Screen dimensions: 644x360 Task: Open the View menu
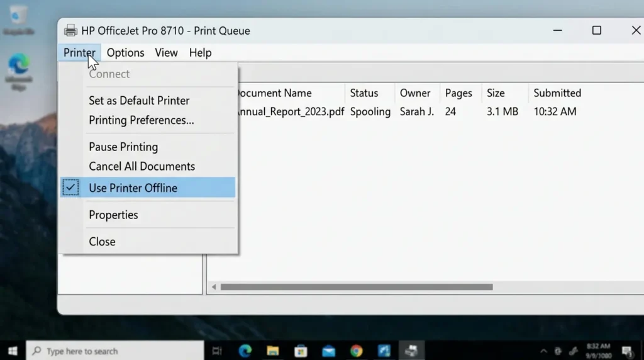click(x=166, y=53)
